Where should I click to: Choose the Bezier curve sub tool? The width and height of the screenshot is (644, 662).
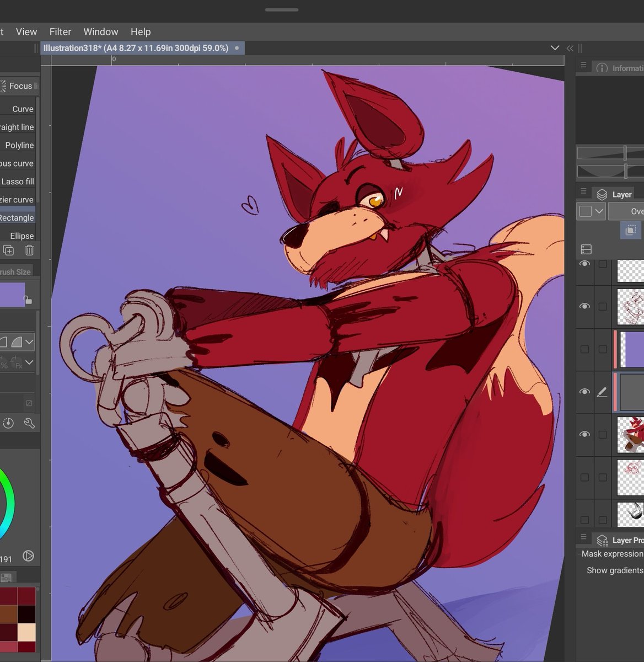[18, 199]
